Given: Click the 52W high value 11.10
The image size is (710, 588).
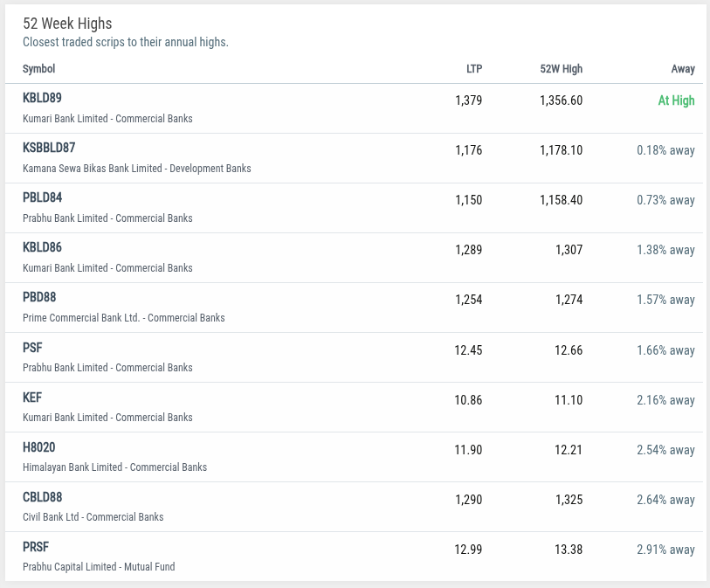Looking at the screenshot, I should pyautogui.click(x=569, y=400).
